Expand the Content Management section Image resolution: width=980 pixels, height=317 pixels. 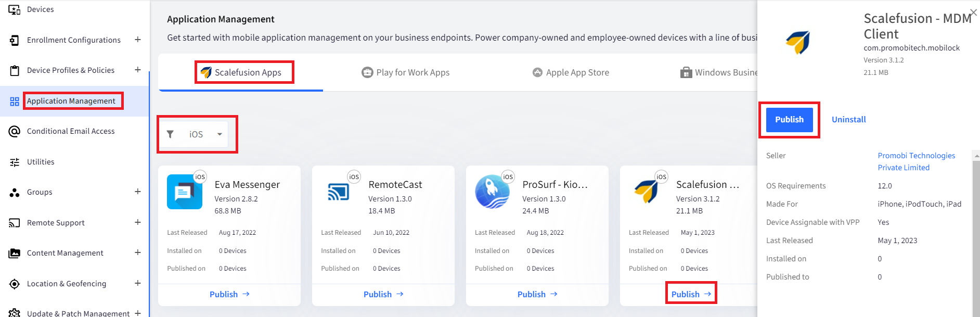[x=138, y=252]
